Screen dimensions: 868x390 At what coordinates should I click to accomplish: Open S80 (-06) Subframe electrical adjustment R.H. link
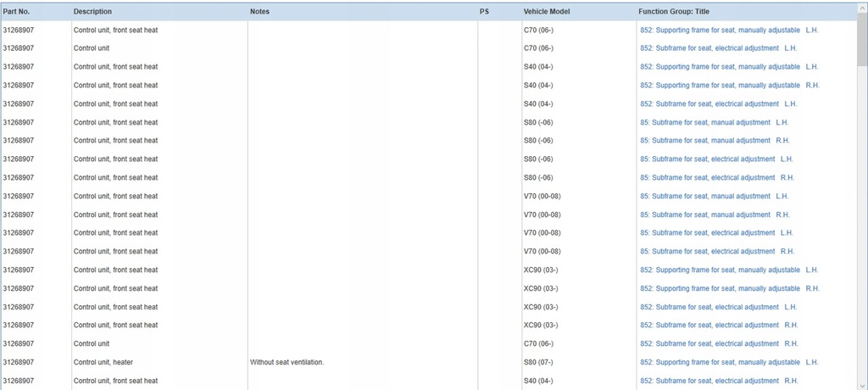pyautogui.click(x=717, y=177)
